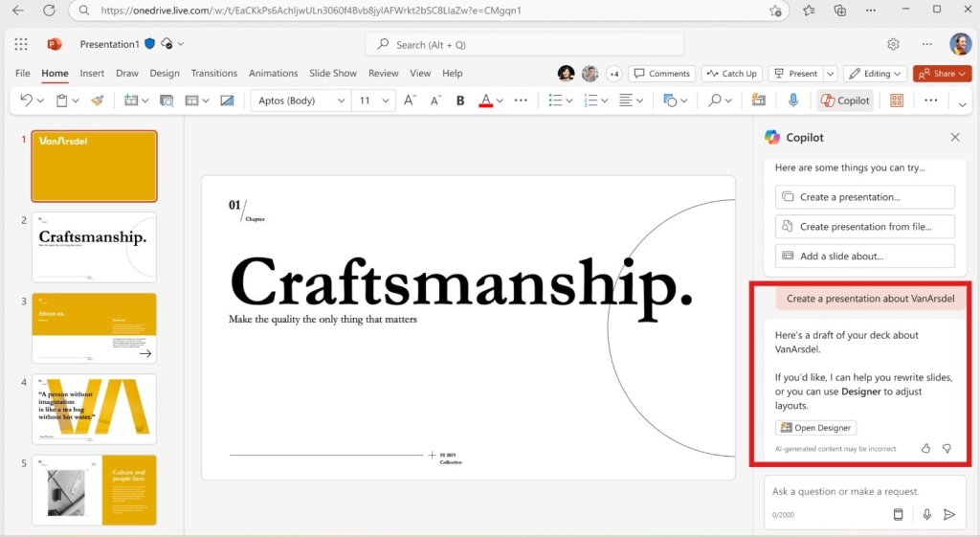
Task: Click the Present button
Action: pos(796,73)
